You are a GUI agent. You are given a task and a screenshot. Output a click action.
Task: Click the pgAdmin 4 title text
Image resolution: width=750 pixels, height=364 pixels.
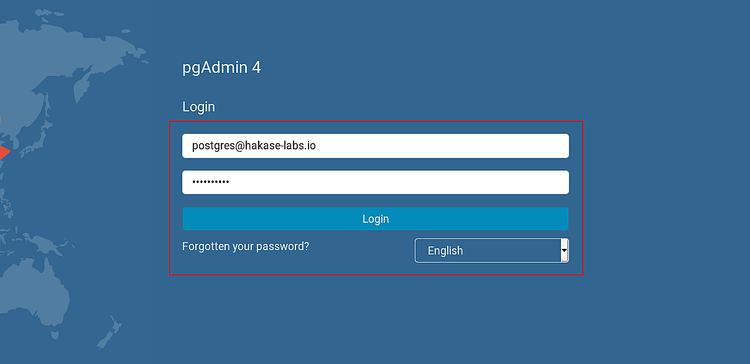point(221,68)
